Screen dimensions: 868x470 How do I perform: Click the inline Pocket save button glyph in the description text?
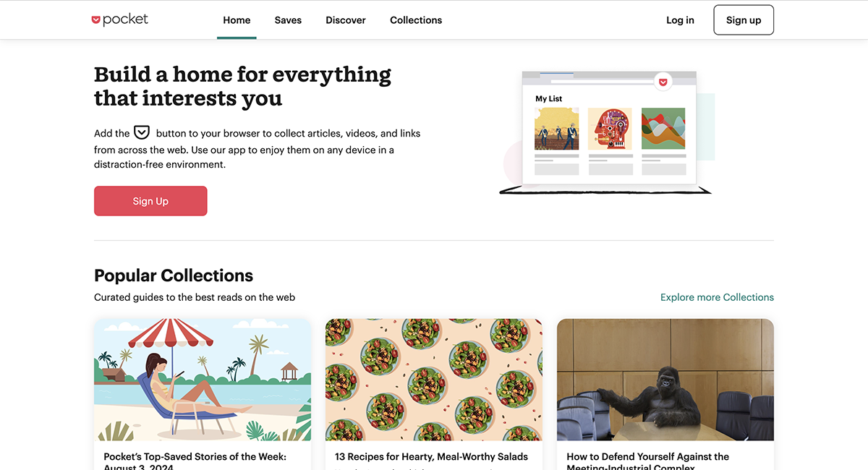[141, 132]
